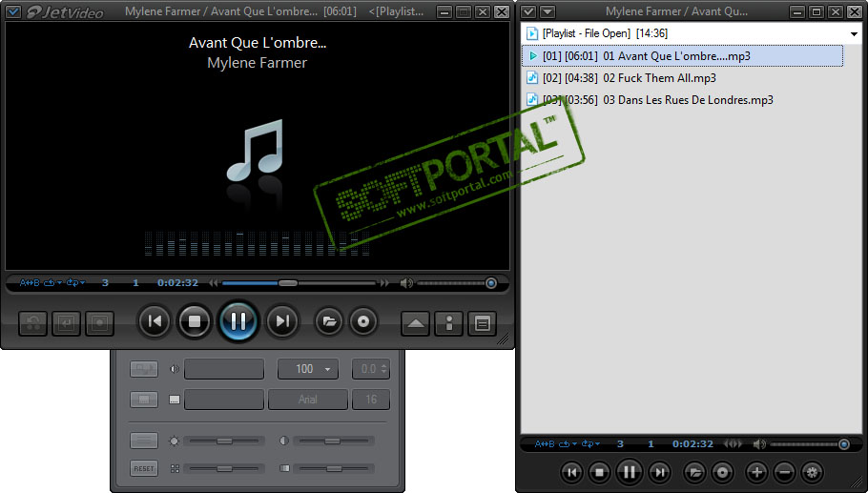868x493 pixels.
Task: Click the subtitle icon in settings panel
Action: coord(175,400)
